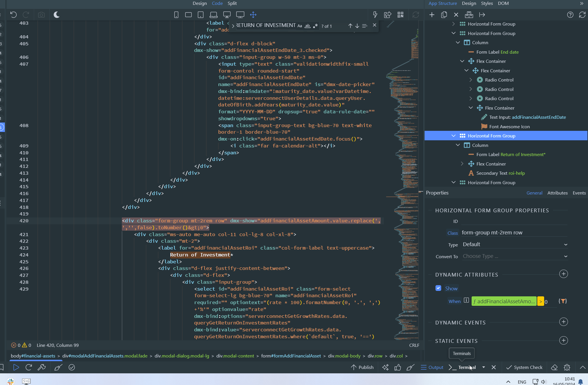This screenshot has width=588, height=385.
Task: Expand the first Radio Control node
Action: [471, 80]
